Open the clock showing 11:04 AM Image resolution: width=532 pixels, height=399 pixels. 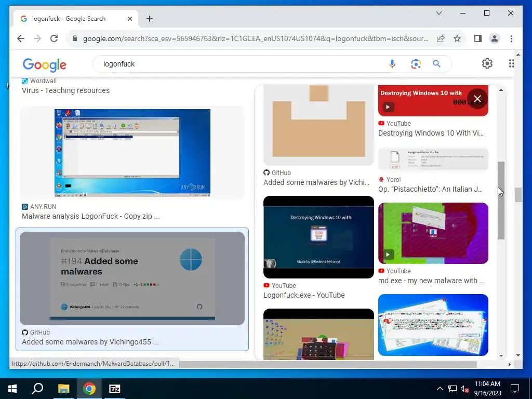[487, 389]
